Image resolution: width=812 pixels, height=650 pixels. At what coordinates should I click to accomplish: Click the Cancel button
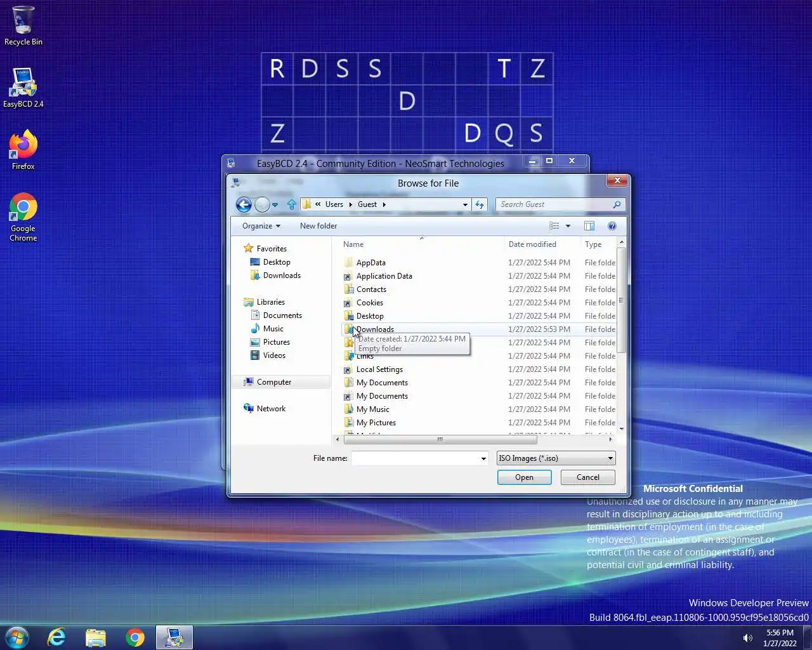pyautogui.click(x=588, y=477)
